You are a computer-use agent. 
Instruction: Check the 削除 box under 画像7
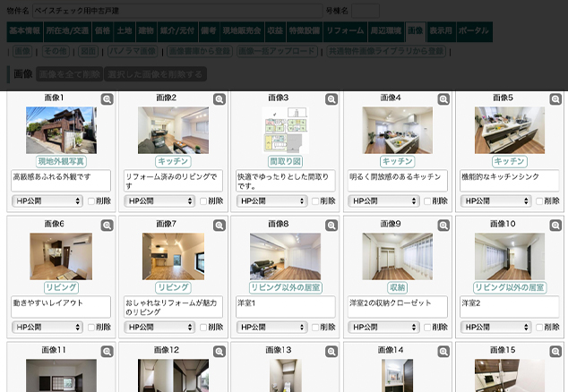pos(203,328)
